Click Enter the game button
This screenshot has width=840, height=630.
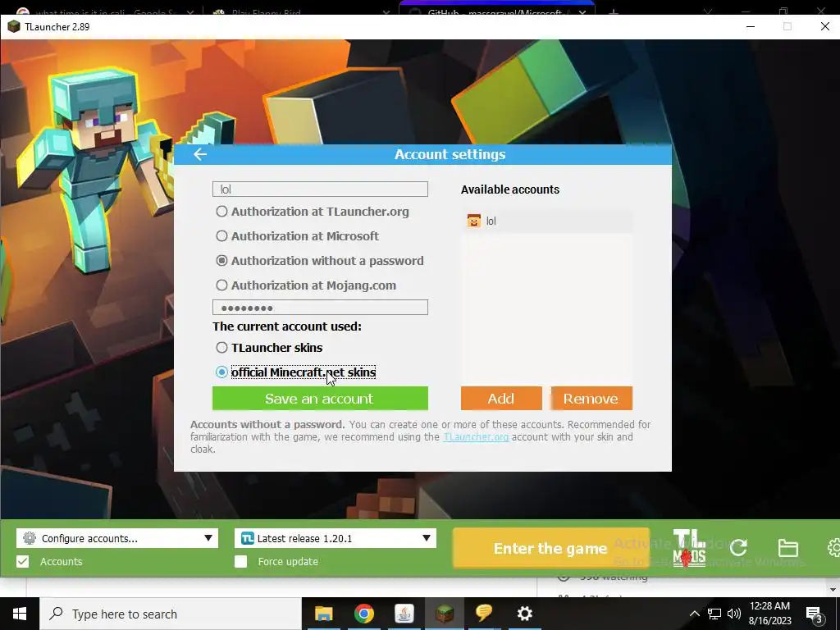(x=550, y=548)
